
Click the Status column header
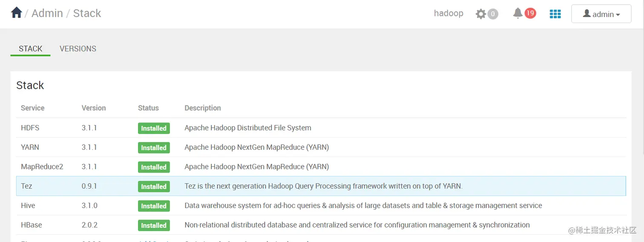(148, 108)
